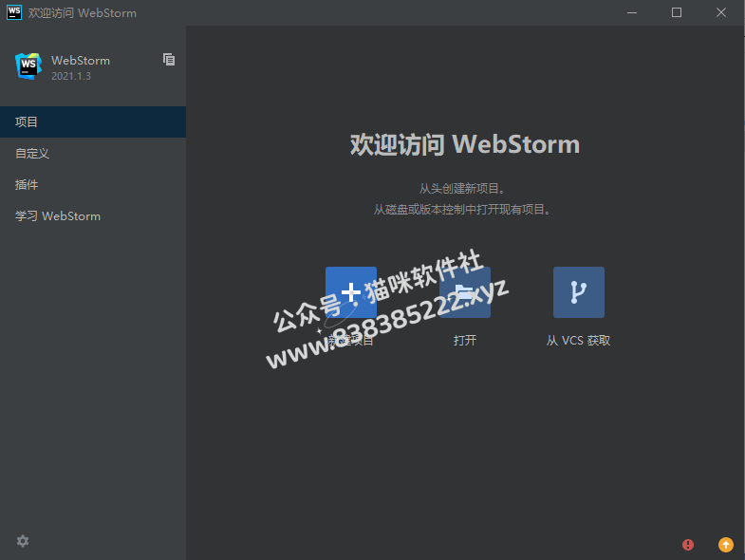
Task: Click the Get from VCS branch icon
Action: 579,292
